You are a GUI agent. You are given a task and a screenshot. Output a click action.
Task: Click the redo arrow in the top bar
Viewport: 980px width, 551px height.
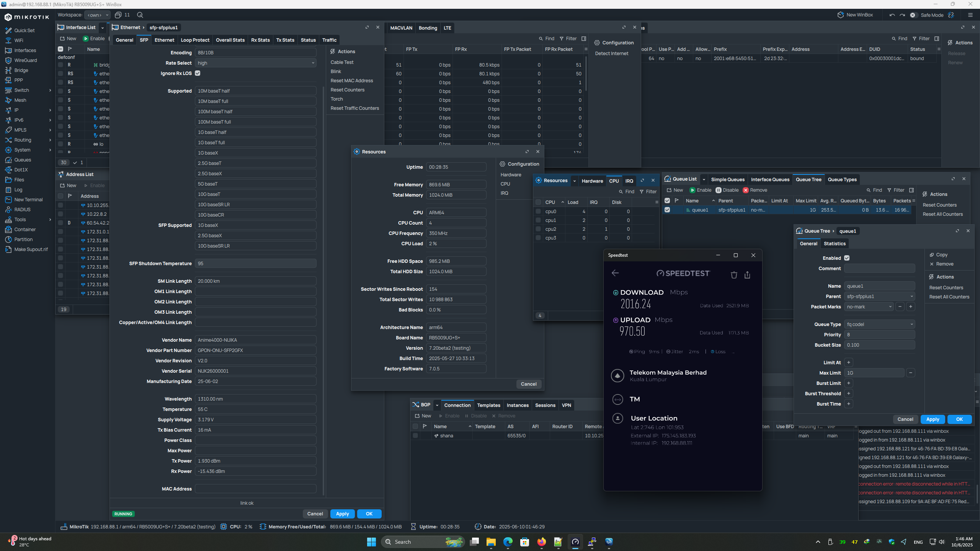pos(902,15)
